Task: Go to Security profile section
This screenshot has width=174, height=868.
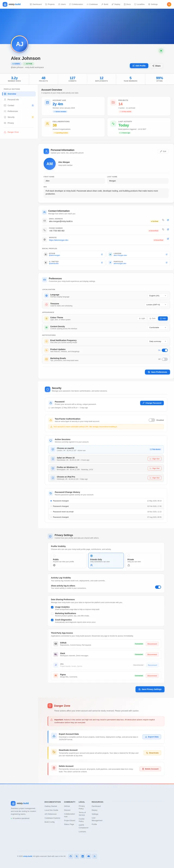Action: 19,117
